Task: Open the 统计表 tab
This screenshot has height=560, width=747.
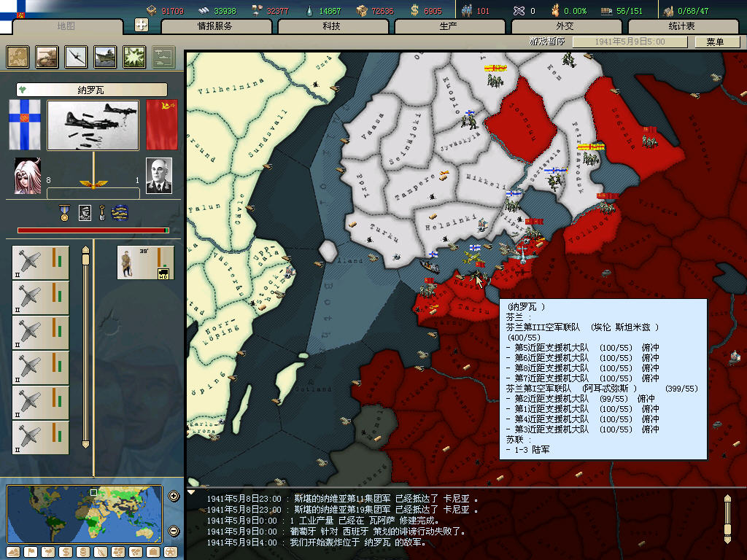Action: coord(682,26)
